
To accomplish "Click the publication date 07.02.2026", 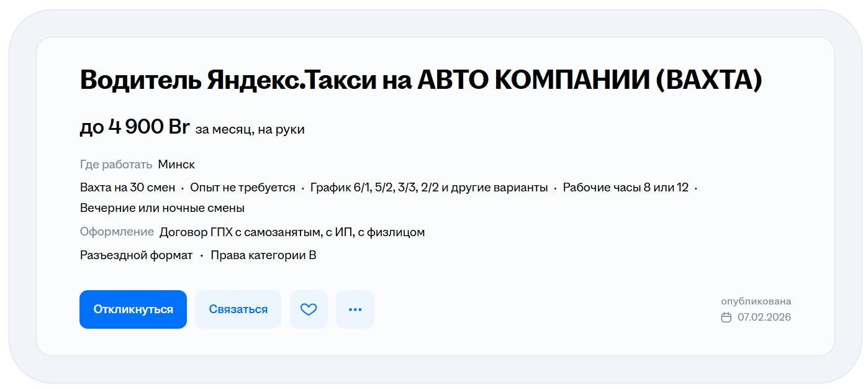I will coord(764,318).
